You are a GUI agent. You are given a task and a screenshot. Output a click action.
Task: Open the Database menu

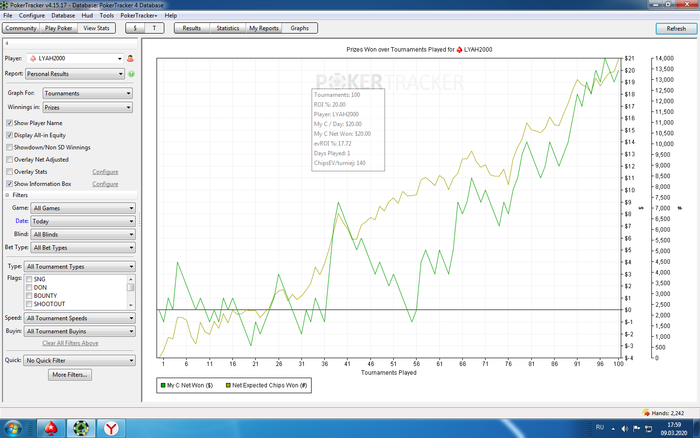tap(63, 15)
